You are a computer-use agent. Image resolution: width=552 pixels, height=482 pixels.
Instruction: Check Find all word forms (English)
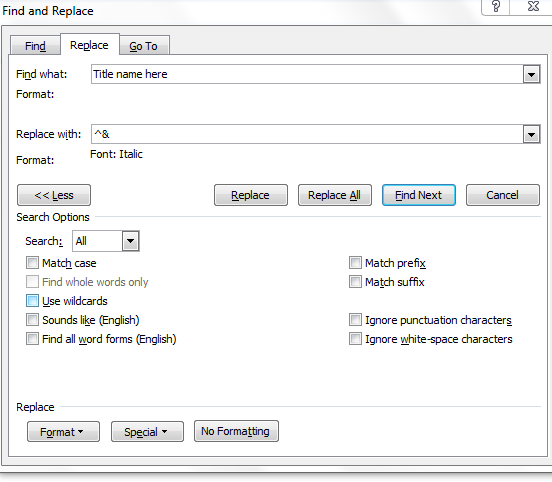[x=32, y=339]
